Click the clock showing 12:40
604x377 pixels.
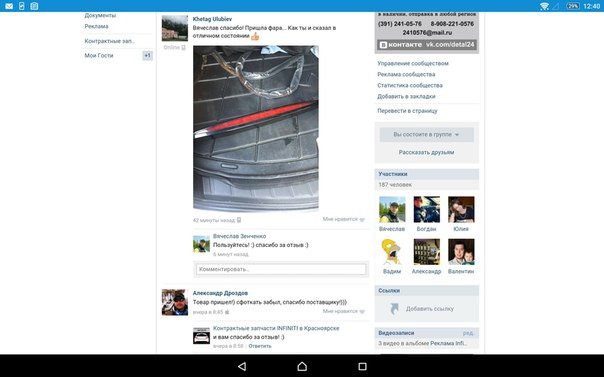(x=591, y=6)
